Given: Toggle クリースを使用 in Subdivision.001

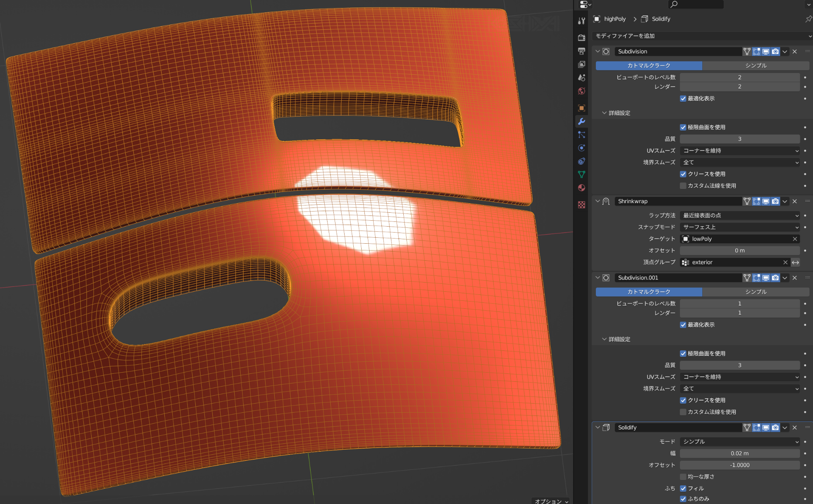Looking at the screenshot, I should pos(683,400).
